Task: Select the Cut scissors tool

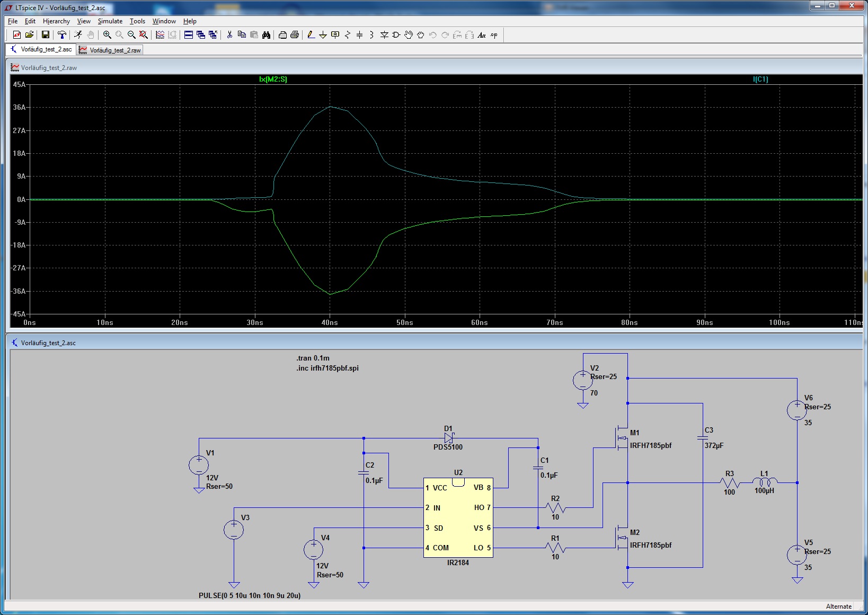Action: (x=229, y=35)
